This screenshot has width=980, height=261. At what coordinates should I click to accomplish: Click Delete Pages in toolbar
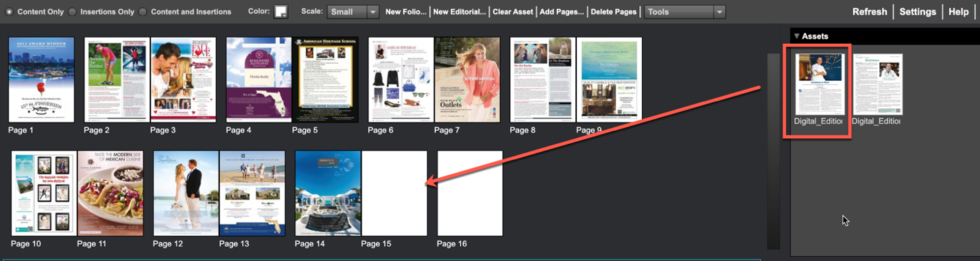613,12
